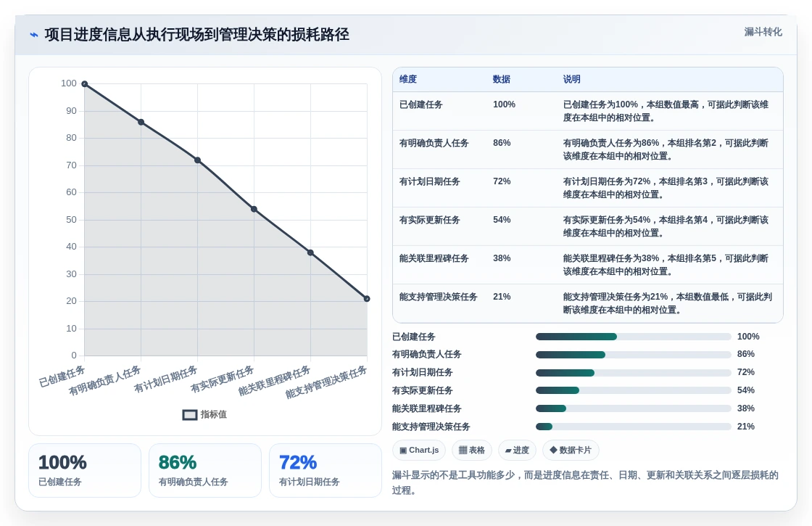
Task: Select chart data point for 已创建任务
Action: (x=84, y=84)
